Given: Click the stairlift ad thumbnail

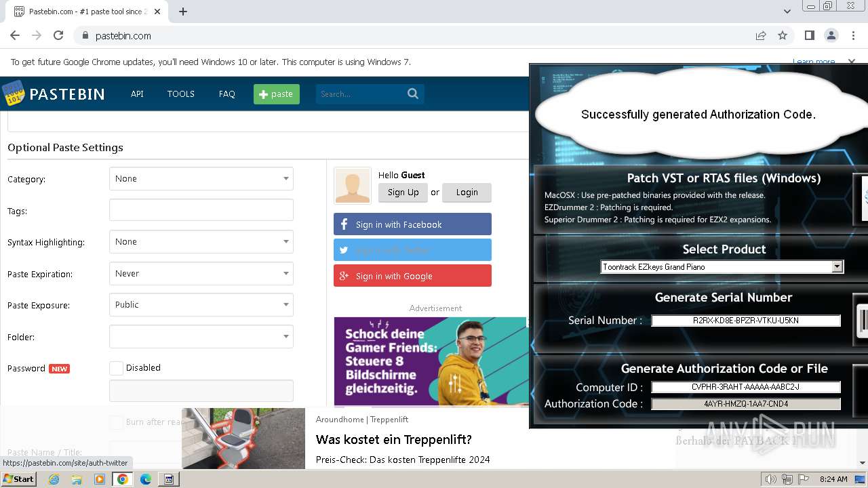Looking at the screenshot, I should pos(243,439).
